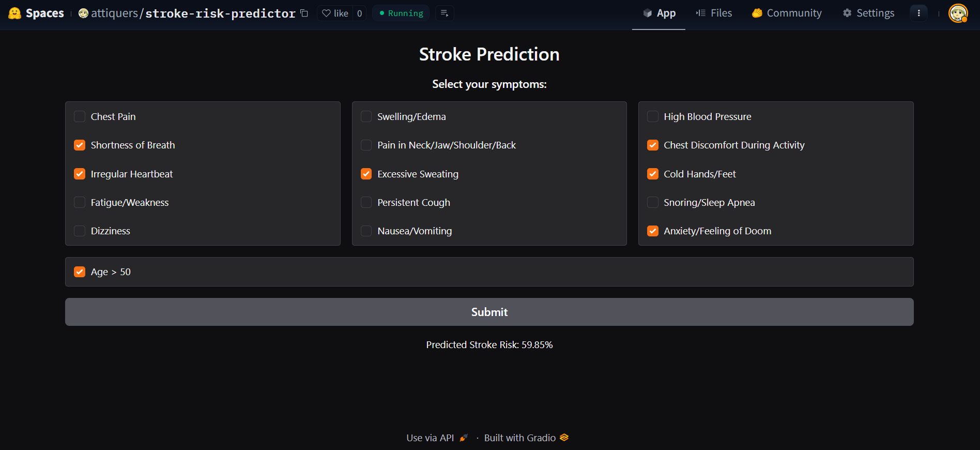Open the Community tab
The width and height of the screenshot is (980, 450).
pos(787,13)
